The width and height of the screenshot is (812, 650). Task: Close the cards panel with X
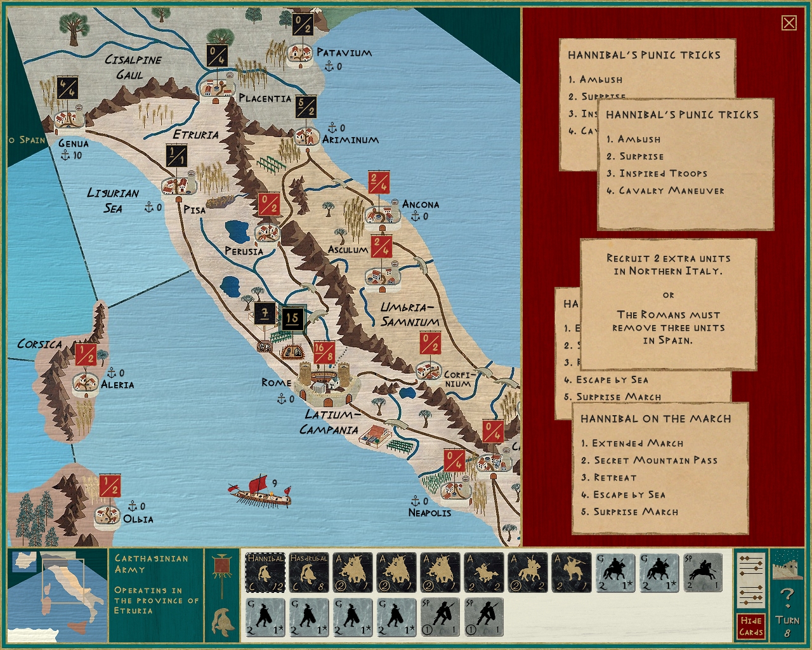(789, 23)
